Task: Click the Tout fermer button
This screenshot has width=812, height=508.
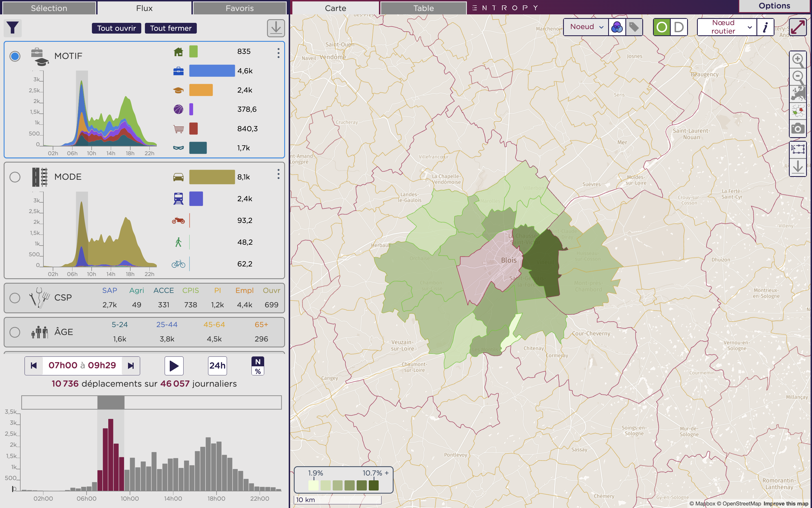Action: pos(171,28)
